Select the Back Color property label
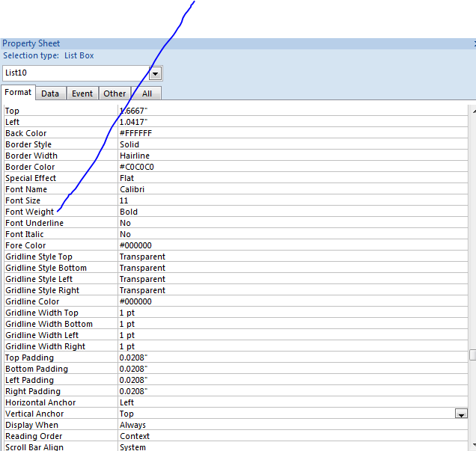The width and height of the screenshot is (476, 451). (25, 133)
